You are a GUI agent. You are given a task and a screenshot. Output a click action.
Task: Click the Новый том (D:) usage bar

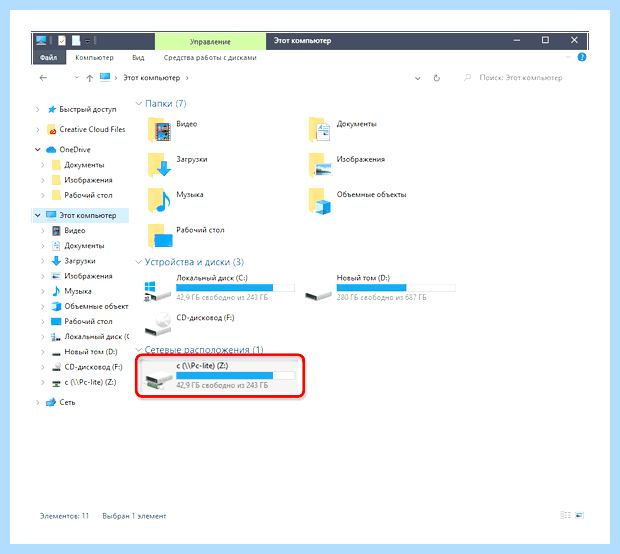pyautogui.click(x=396, y=287)
